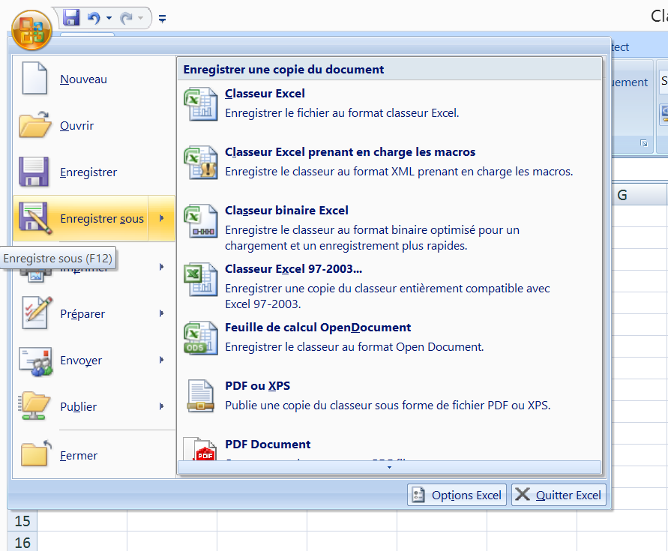668x551 pixels.
Task: Click the Classeur Excel 97-2003 icon
Action: pos(201,279)
